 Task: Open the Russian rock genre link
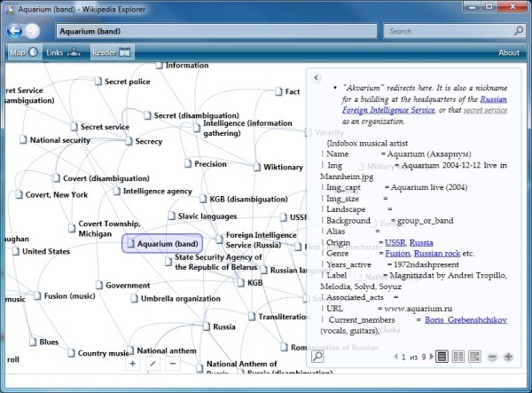437,254
